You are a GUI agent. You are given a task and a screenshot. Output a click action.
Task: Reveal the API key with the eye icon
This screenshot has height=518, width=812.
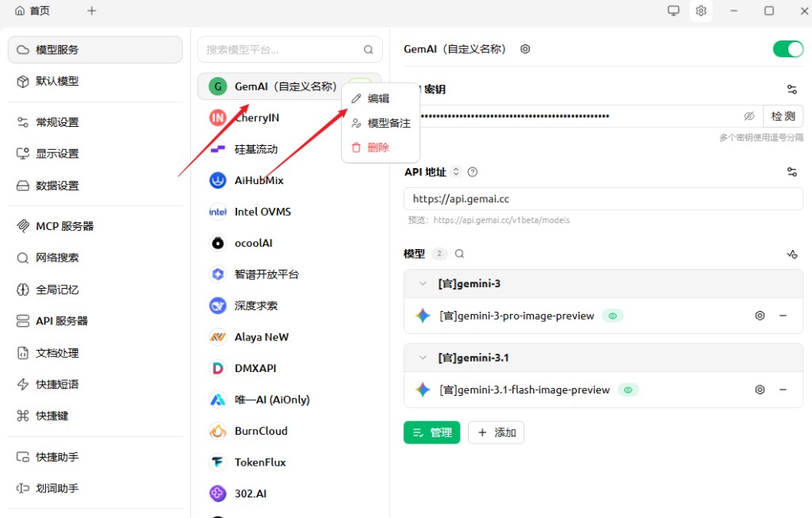point(749,116)
